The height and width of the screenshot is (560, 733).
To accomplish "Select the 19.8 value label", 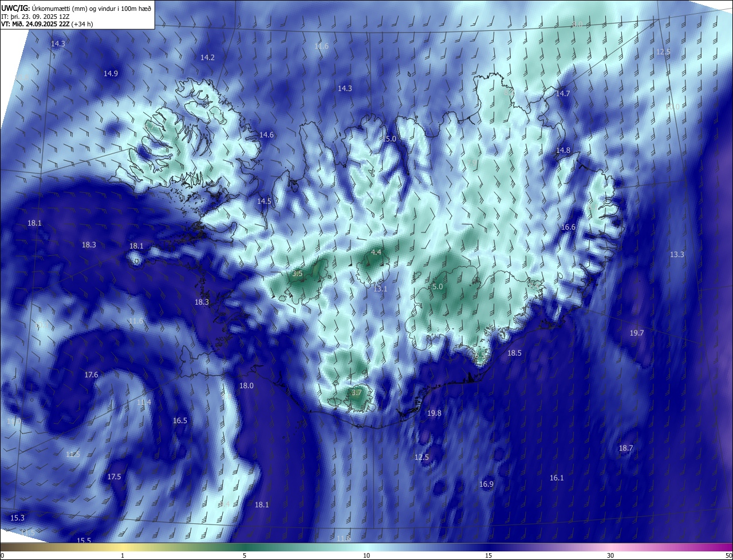I will click(434, 413).
